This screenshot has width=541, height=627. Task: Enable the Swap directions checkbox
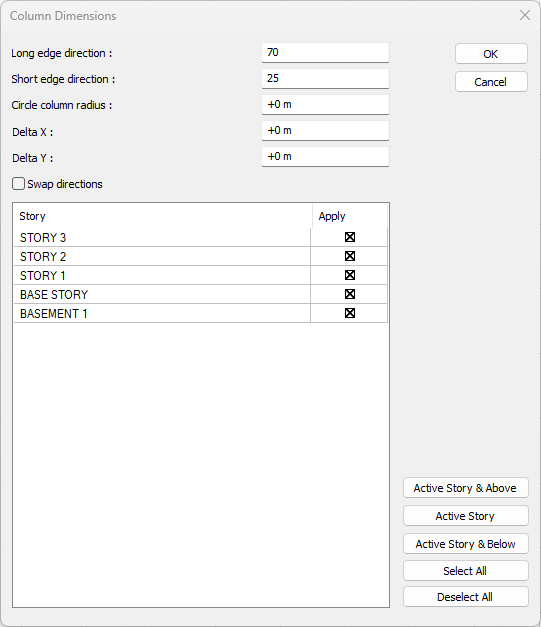coord(18,184)
